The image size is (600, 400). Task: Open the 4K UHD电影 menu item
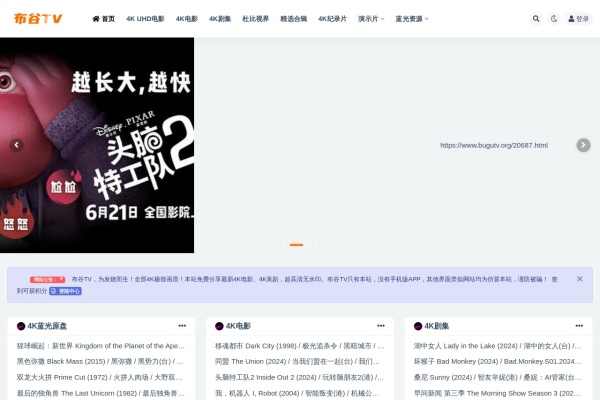pyautogui.click(x=145, y=18)
